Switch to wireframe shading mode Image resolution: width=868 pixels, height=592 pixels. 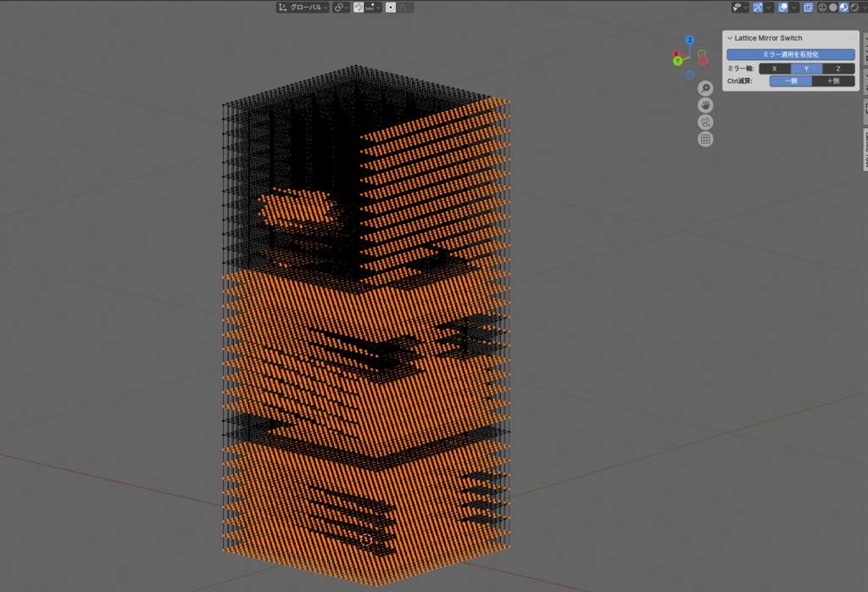coord(822,7)
